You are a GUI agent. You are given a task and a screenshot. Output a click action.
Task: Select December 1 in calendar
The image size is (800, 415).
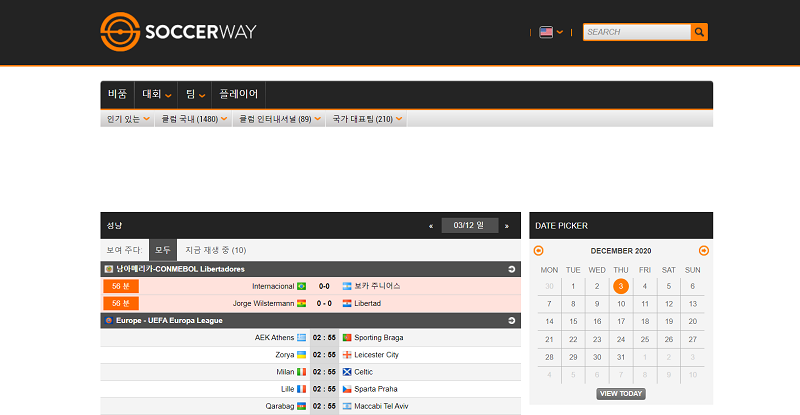[573, 286]
